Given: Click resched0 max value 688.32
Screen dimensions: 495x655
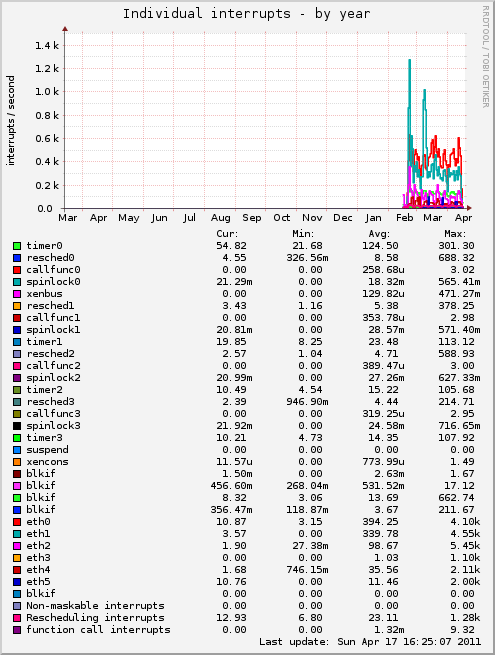Looking at the screenshot, I should (x=457, y=258).
